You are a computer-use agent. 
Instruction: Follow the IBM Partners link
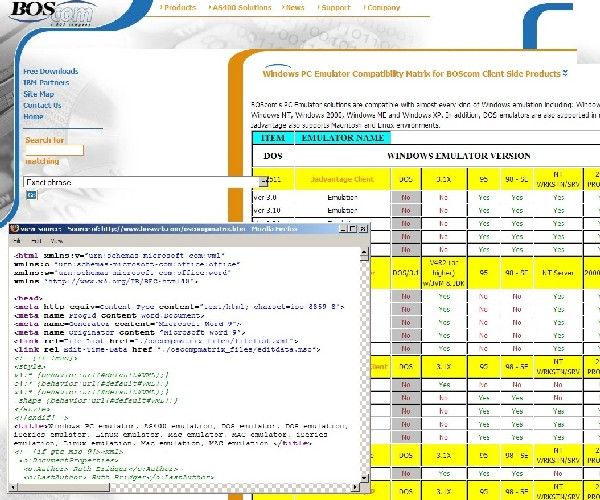click(x=46, y=83)
